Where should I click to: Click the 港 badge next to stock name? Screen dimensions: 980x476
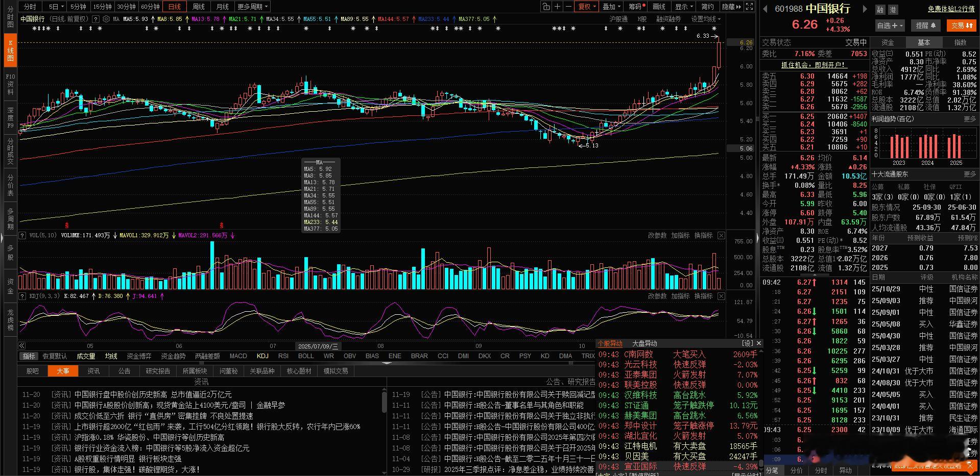point(893,10)
